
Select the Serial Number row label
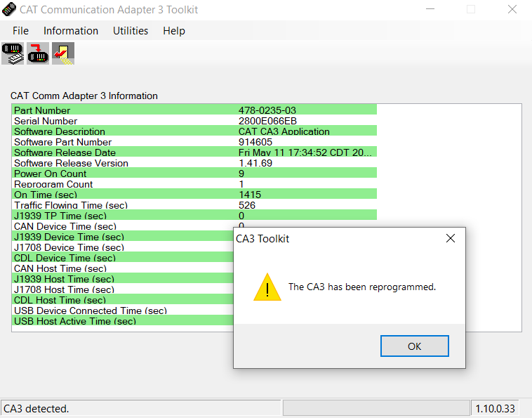coord(46,121)
